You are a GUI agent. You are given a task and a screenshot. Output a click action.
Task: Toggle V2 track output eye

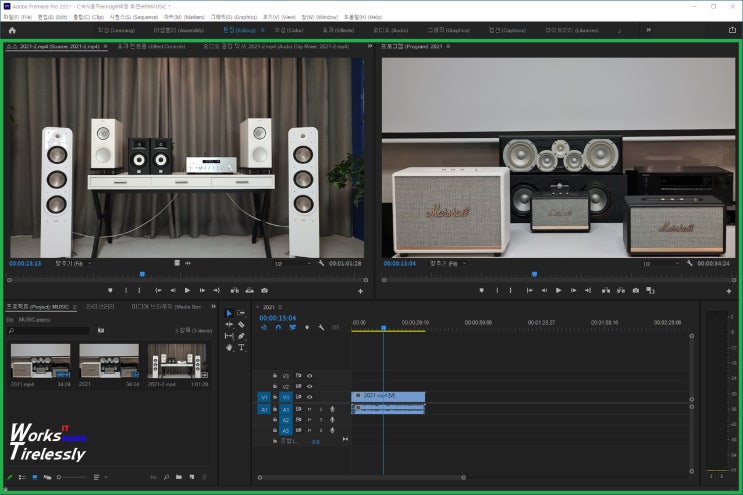pyautogui.click(x=309, y=387)
